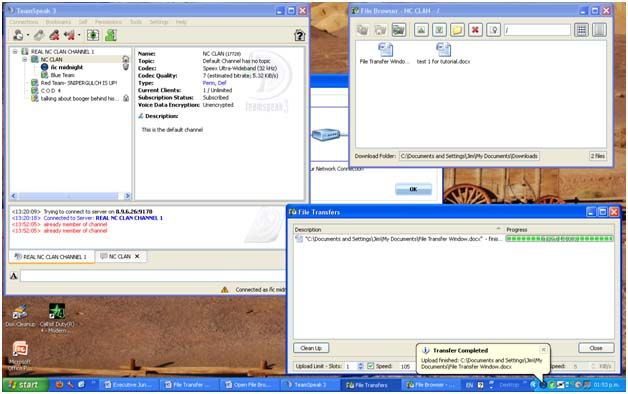Open the Settings menu in TeamSpeak
The image size is (628, 394).
[159, 22]
